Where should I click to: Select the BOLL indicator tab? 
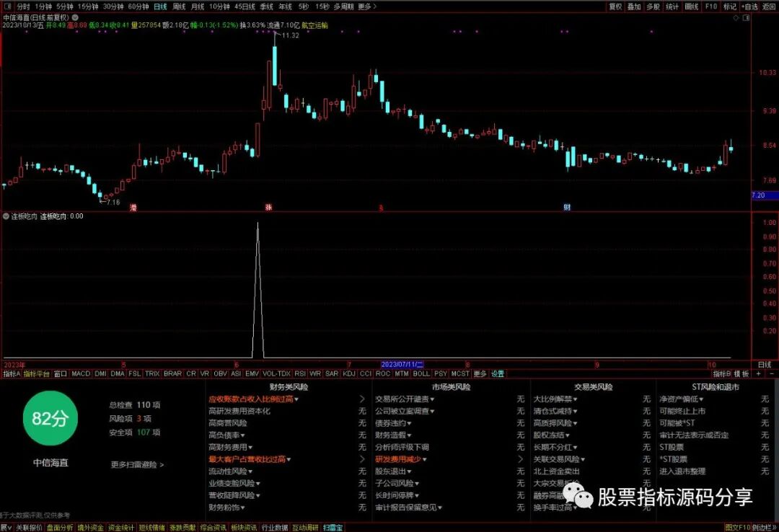[x=421, y=373]
